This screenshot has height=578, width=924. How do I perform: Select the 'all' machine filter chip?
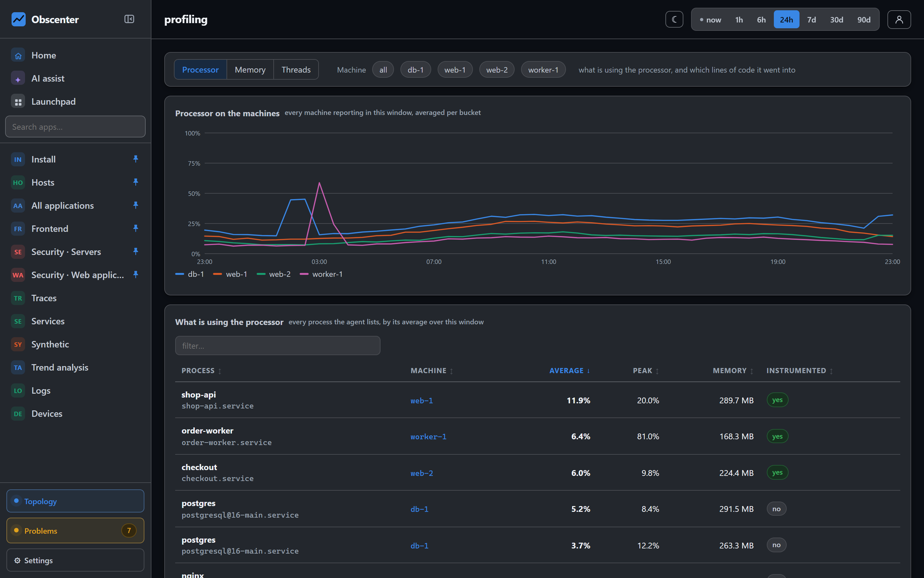coord(383,70)
